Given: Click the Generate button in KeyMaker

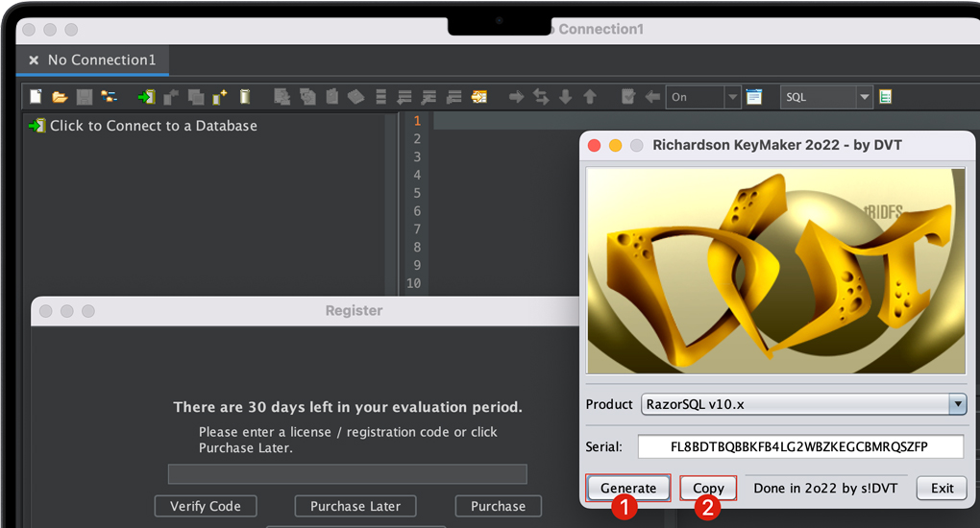Looking at the screenshot, I should click(628, 488).
